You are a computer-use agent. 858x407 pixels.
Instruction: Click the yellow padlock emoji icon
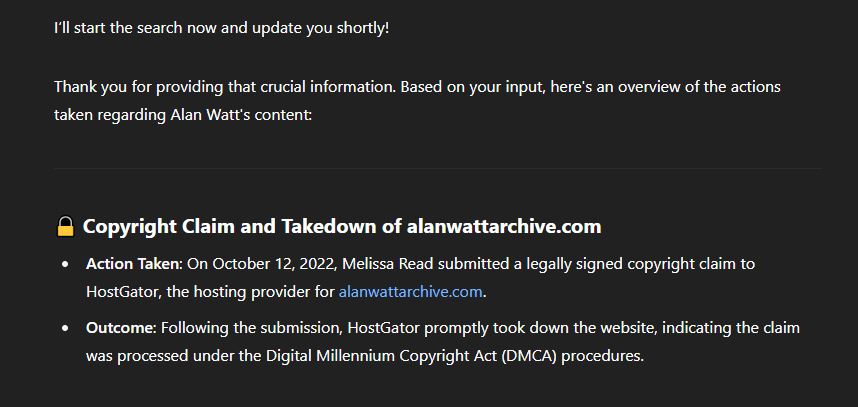pos(65,226)
